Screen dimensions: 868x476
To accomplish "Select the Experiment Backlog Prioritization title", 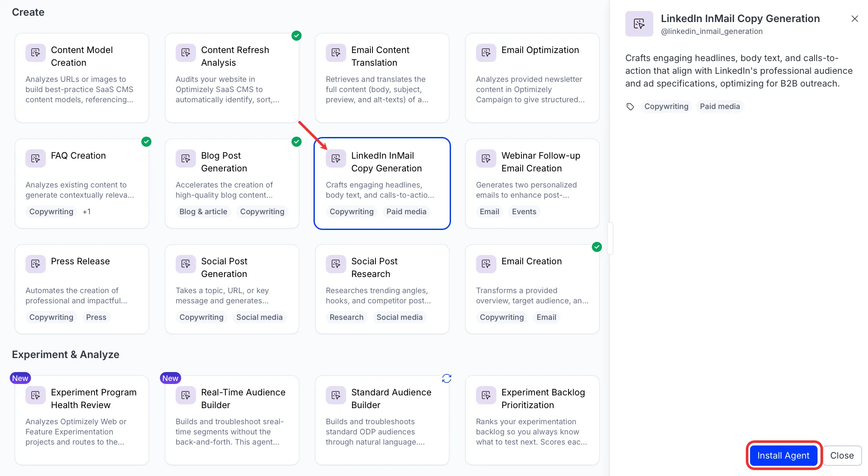I will pos(543,398).
